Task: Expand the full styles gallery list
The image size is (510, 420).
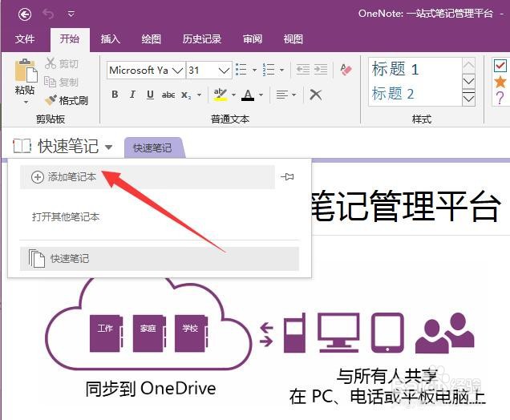Action: point(468,98)
